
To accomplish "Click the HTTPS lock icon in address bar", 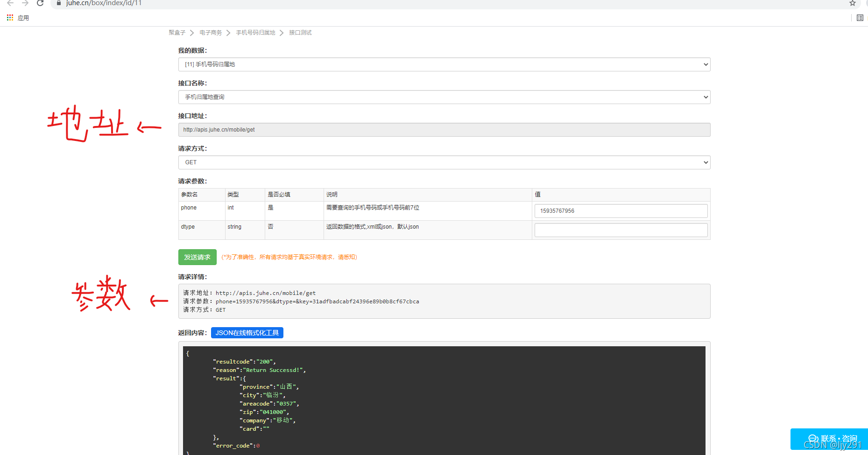I will [x=58, y=3].
